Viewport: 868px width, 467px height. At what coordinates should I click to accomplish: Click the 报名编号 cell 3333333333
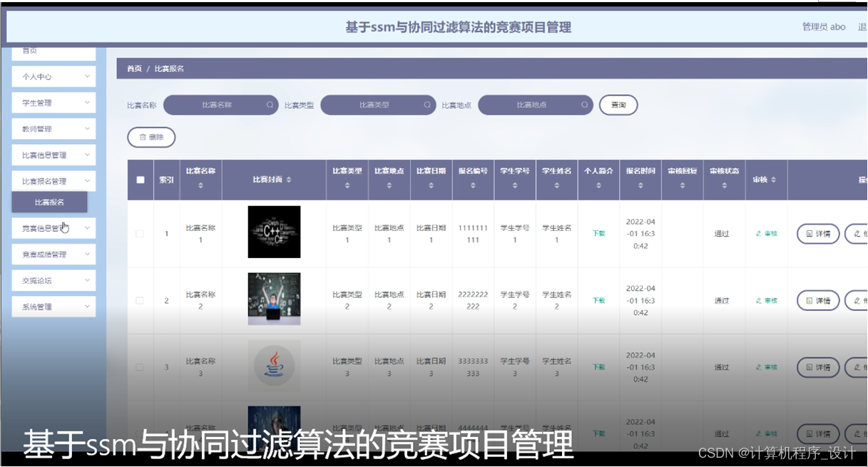(x=473, y=367)
